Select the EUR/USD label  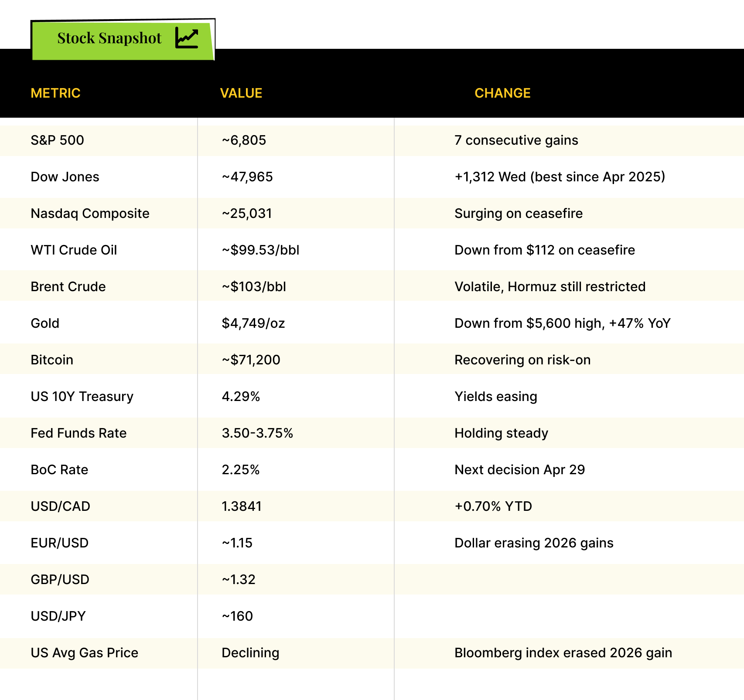coord(60,543)
